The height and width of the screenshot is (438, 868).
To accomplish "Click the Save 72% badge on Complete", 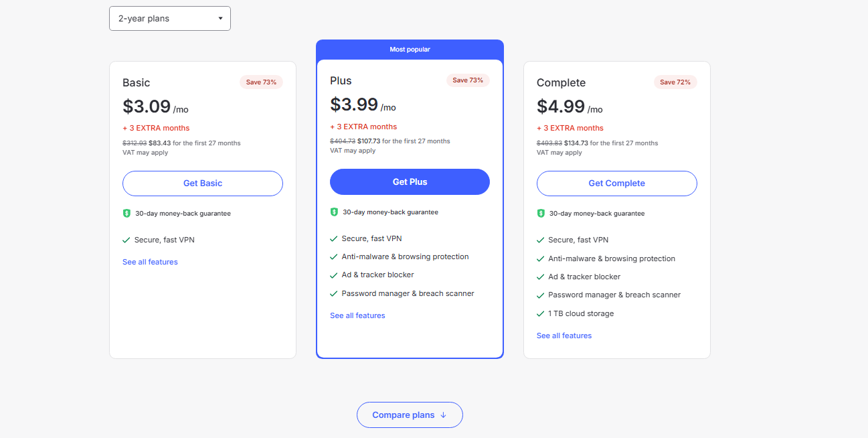I will [675, 82].
